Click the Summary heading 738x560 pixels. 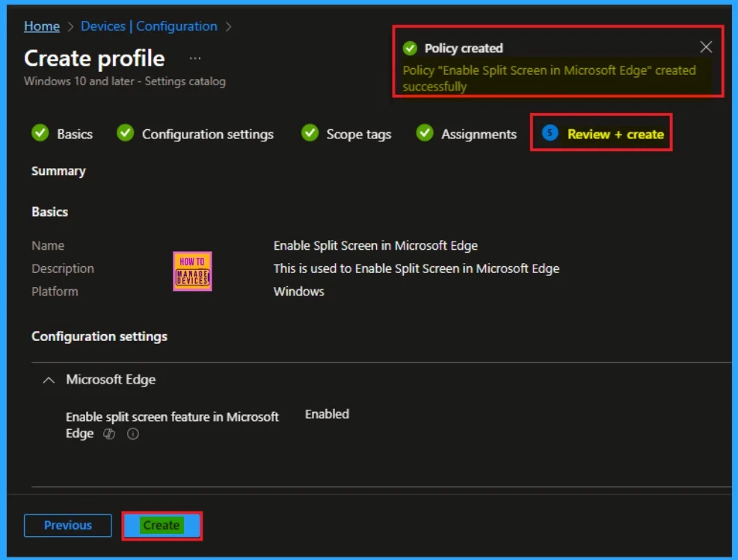click(x=58, y=170)
